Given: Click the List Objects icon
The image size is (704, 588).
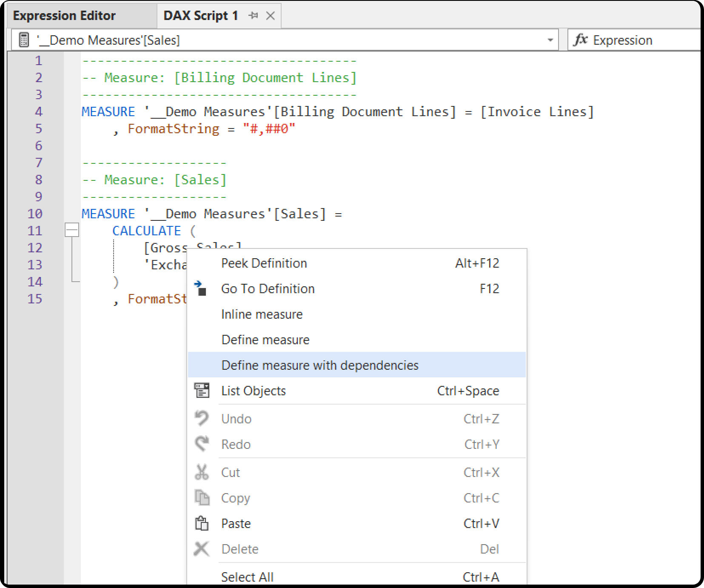Looking at the screenshot, I should (202, 390).
